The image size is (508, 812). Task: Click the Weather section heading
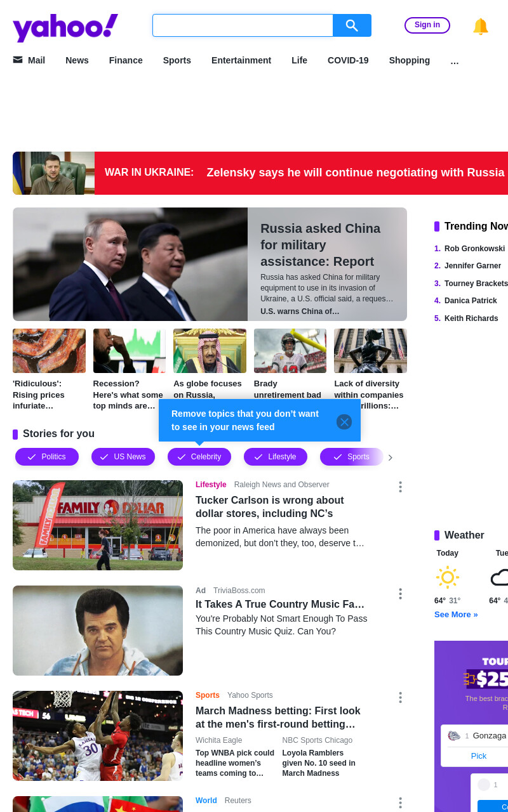point(464,535)
